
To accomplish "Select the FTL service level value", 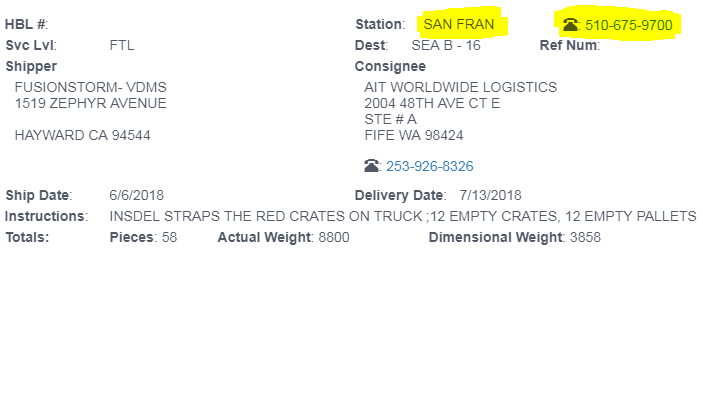I will 122,45.
